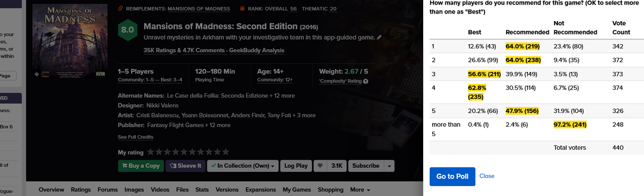644x196 pixels.
Task: Click the 8.0 rating hexagon badge
Action: pos(127,30)
